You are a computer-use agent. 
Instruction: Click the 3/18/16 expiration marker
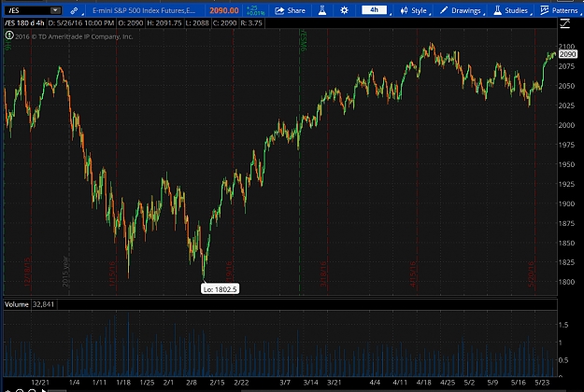click(x=323, y=273)
